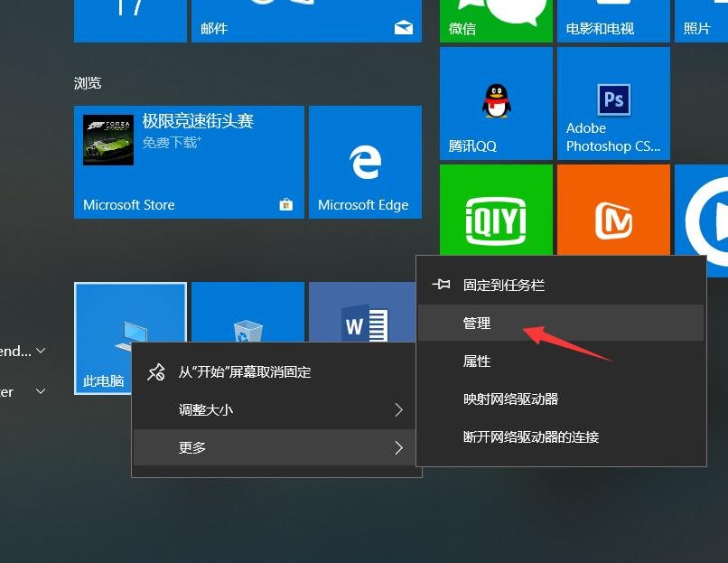728x563 pixels.
Task: Open the Adobe Photoshop CS tile
Action: pos(613,103)
